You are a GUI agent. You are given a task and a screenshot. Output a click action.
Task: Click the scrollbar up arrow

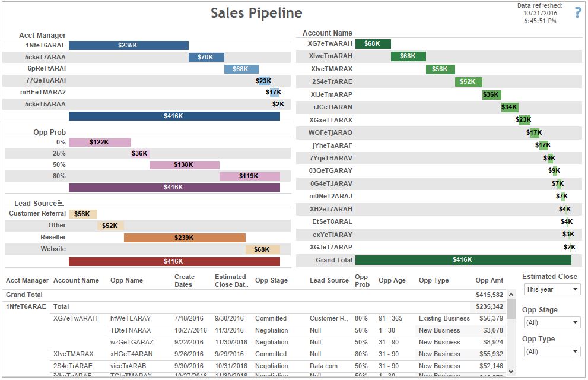coord(511,295)
